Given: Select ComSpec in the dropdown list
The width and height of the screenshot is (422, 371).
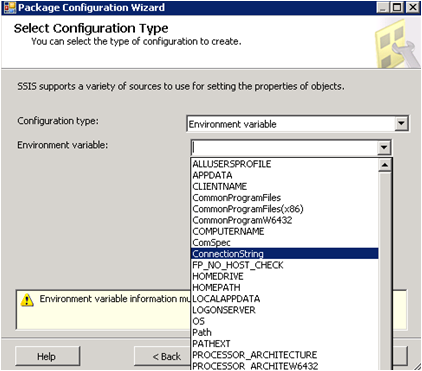Looking at the screenshot, I should pyautogui.click(x=285, y=243).
